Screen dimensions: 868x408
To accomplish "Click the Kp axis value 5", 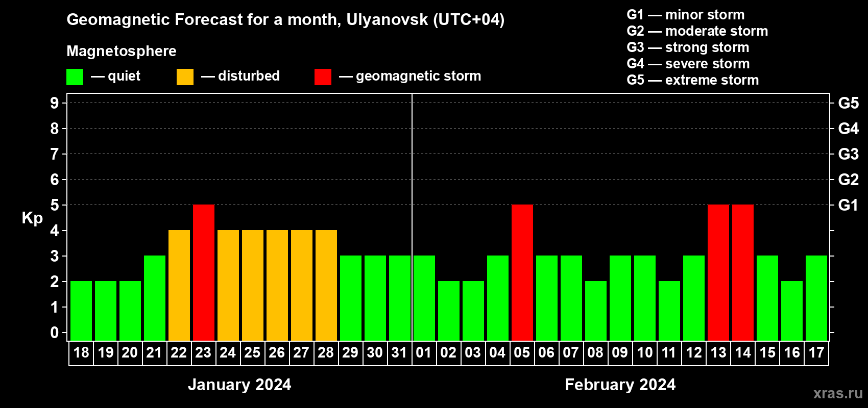I will click(55, 205).
